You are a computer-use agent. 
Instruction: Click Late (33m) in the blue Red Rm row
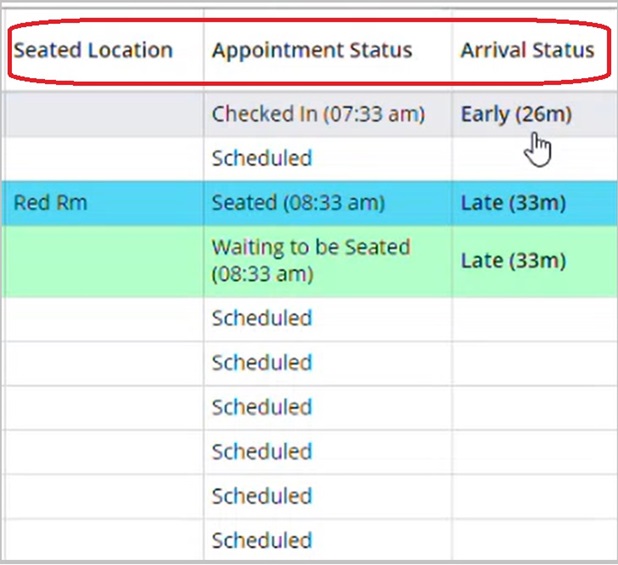click(x=513, y=203)
